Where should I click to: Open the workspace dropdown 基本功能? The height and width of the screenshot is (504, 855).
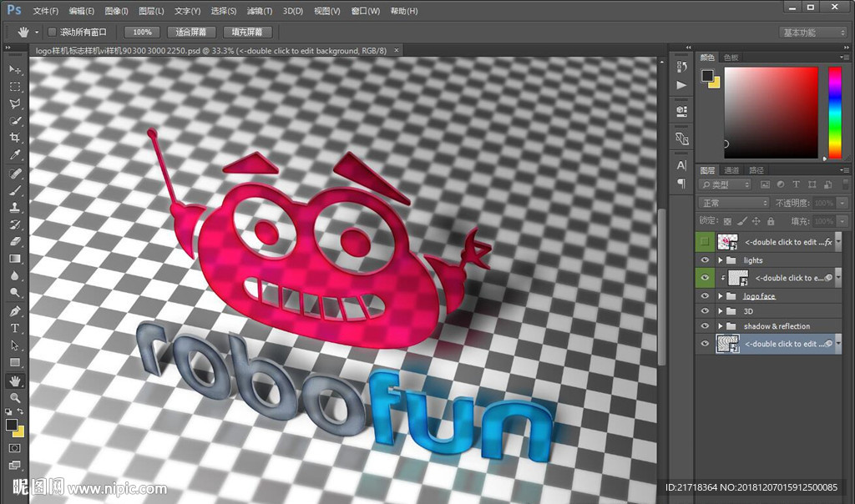(x=812, y=33)
